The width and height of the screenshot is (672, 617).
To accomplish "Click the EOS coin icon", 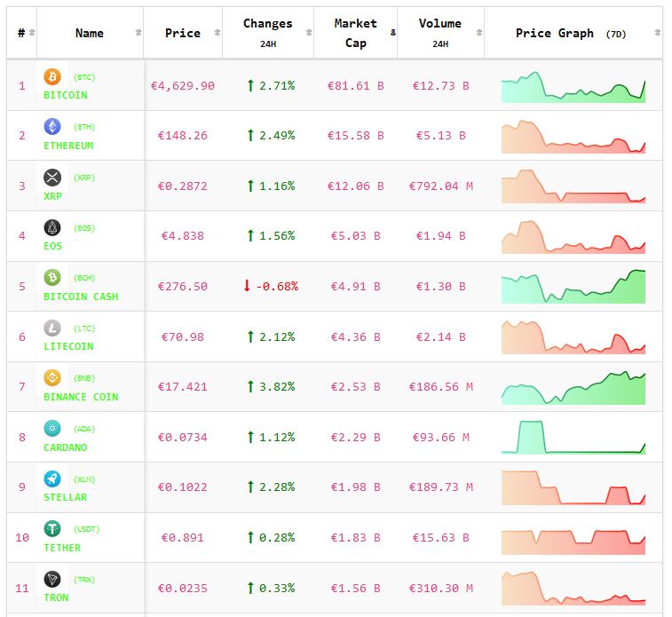I will click(x=52, y=228).
